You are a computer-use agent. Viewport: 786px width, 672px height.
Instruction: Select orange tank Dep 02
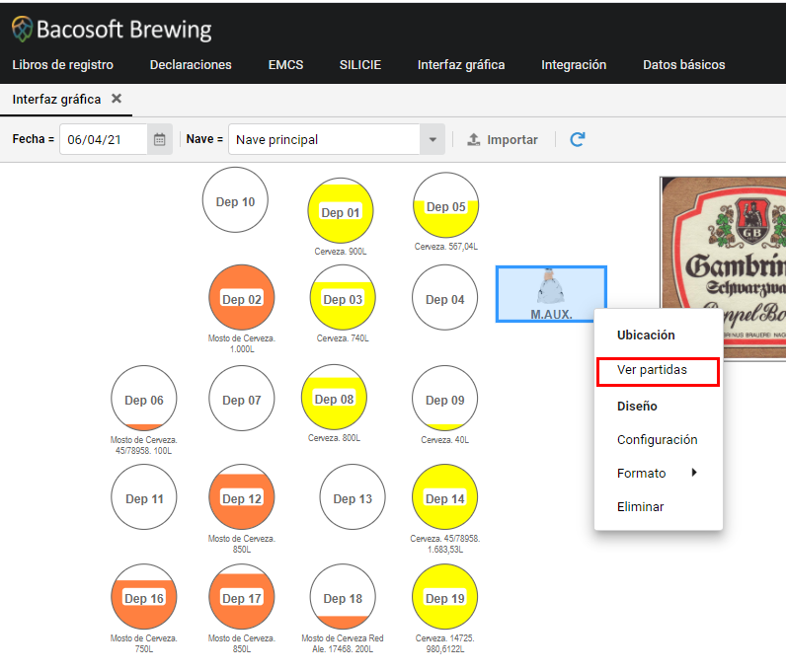[242, 297]
